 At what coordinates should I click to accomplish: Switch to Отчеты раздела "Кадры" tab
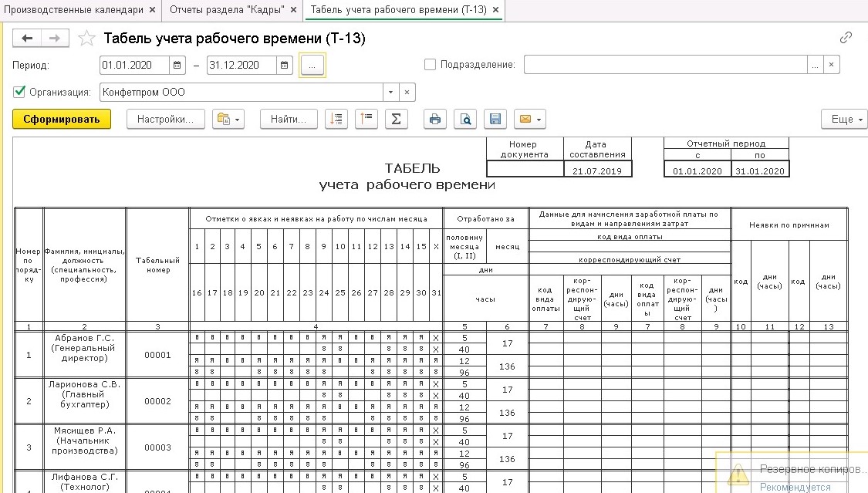point(227,10)
